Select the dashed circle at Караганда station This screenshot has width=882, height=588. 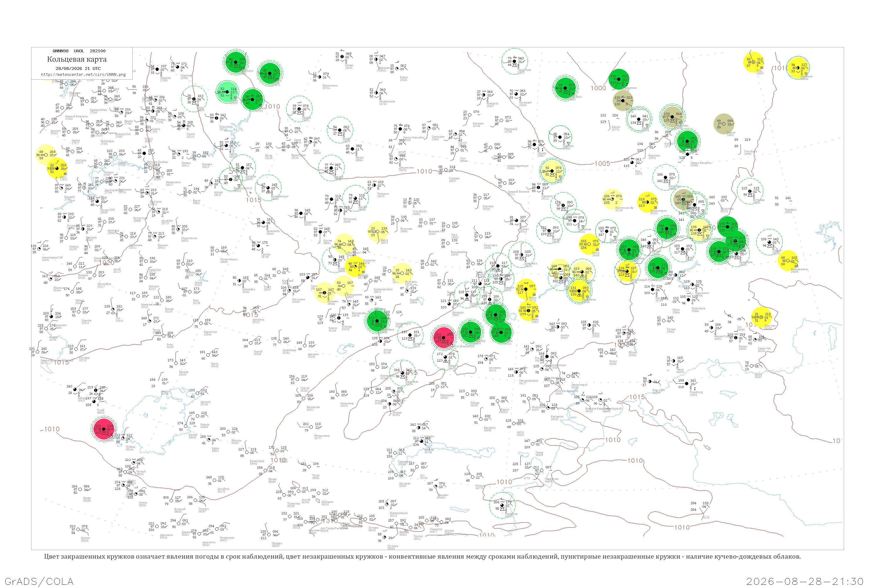point(402,373)
